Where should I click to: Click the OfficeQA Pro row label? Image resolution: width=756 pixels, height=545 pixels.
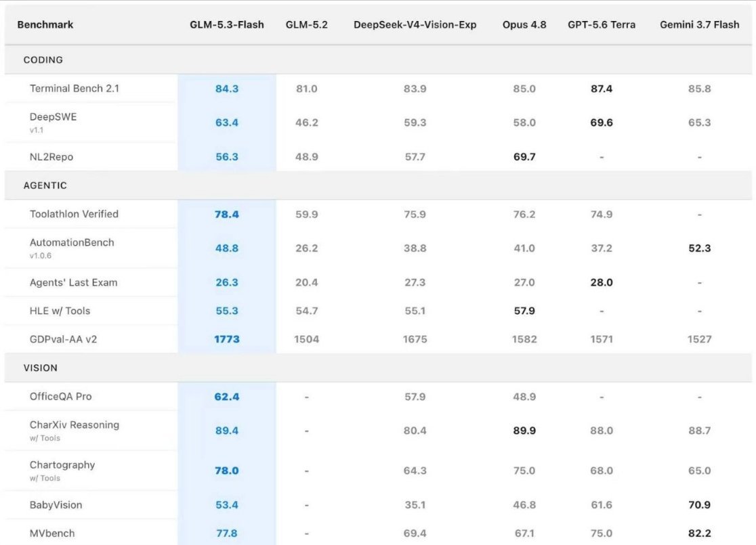click(61, 397)
